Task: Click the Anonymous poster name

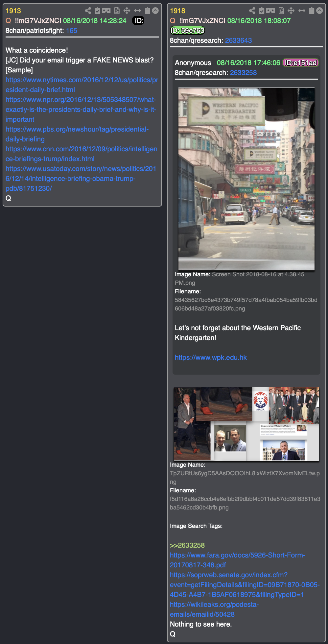Action: tap(193, 63)
